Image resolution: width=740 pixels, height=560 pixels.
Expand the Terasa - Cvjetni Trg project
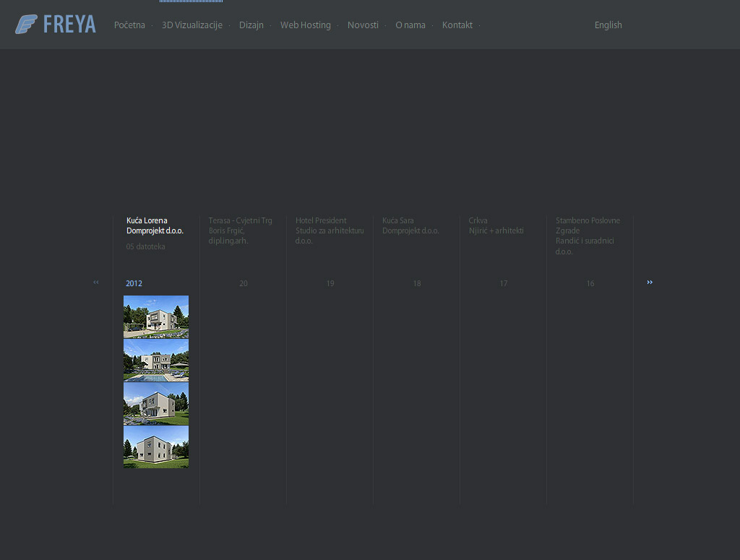(240, 220)
